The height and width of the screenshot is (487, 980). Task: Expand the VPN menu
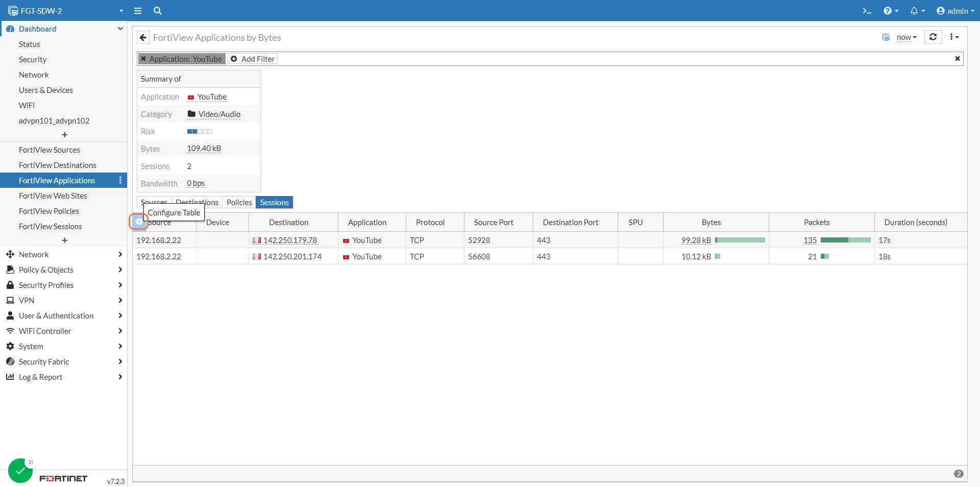click(63, 300)
